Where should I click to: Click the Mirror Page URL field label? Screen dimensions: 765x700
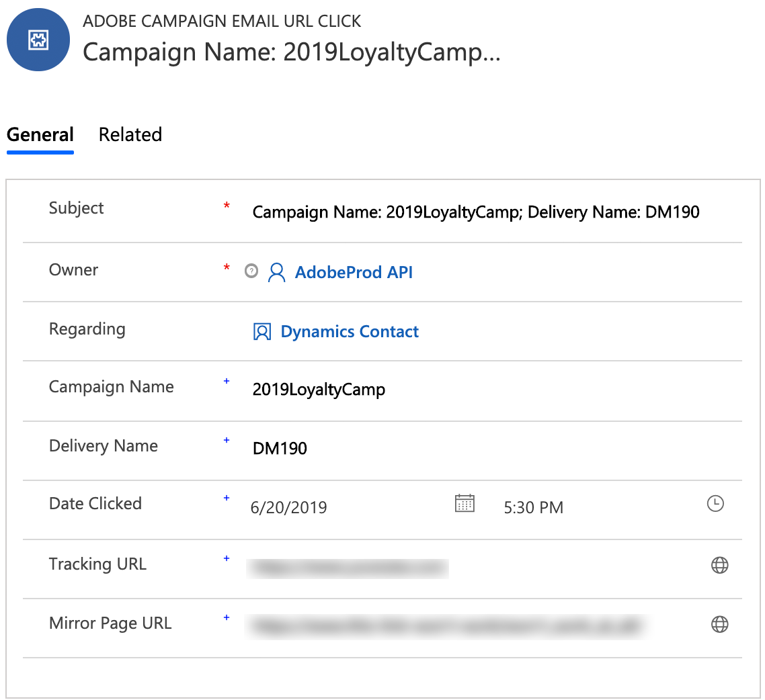coord(110,623)
